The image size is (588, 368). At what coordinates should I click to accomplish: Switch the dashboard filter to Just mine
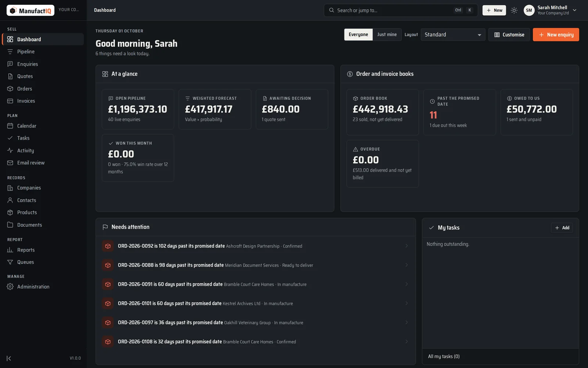coord(387,35)
